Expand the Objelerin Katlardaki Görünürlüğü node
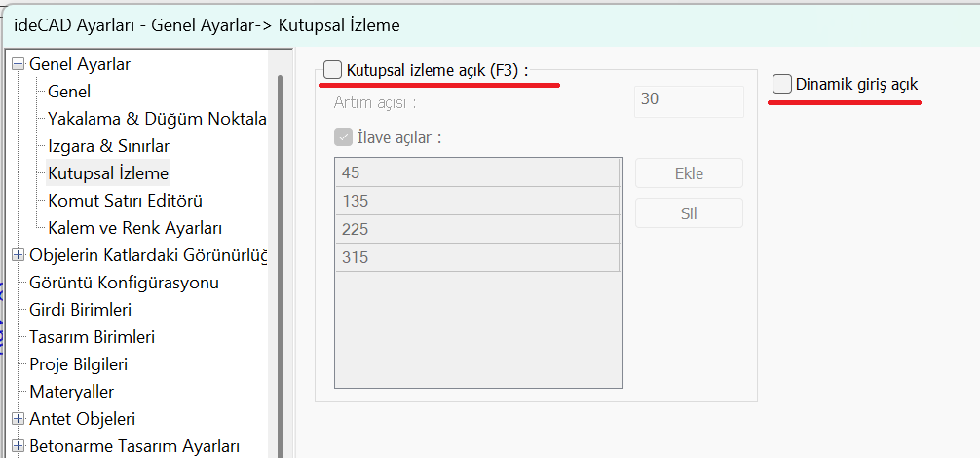The image size is (980, 458). click(18, 256)
